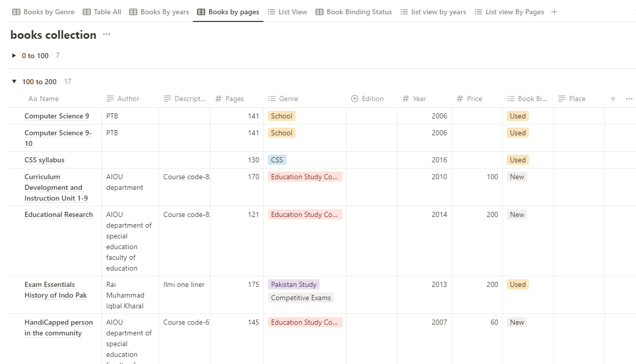Click the Books by Genre table icon

[16, 12]
